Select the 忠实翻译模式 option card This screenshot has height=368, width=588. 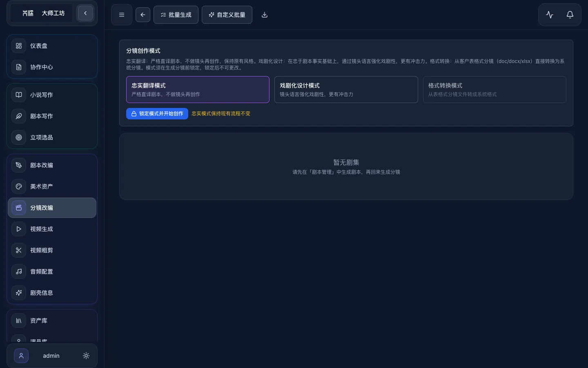click(x=198, y=90)
